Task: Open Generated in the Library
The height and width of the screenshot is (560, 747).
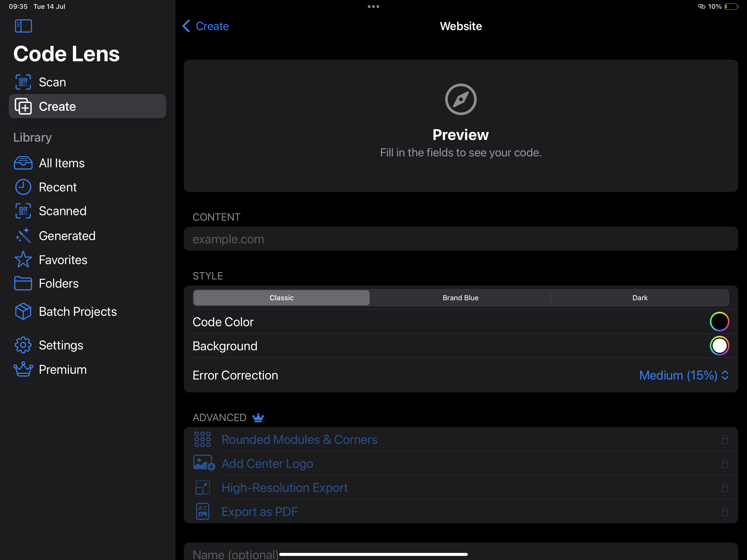Action: point(87,235)
